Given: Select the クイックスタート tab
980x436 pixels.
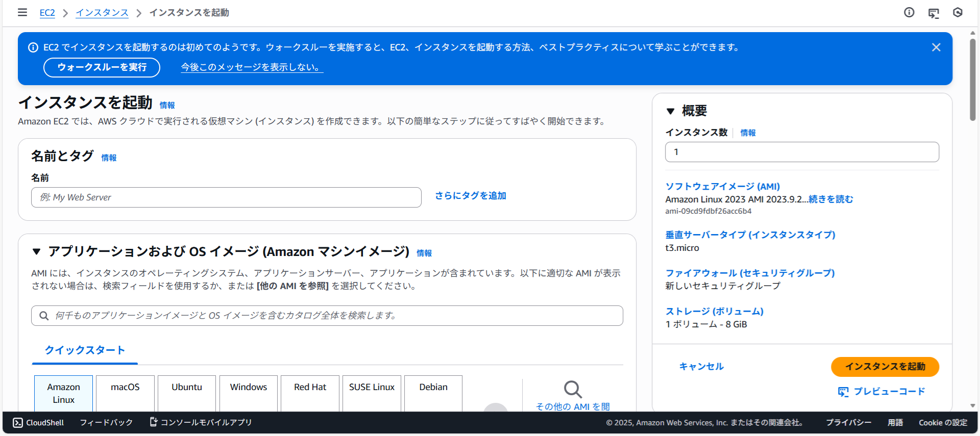Looking at the screenshot, I should tap(85, 350).
